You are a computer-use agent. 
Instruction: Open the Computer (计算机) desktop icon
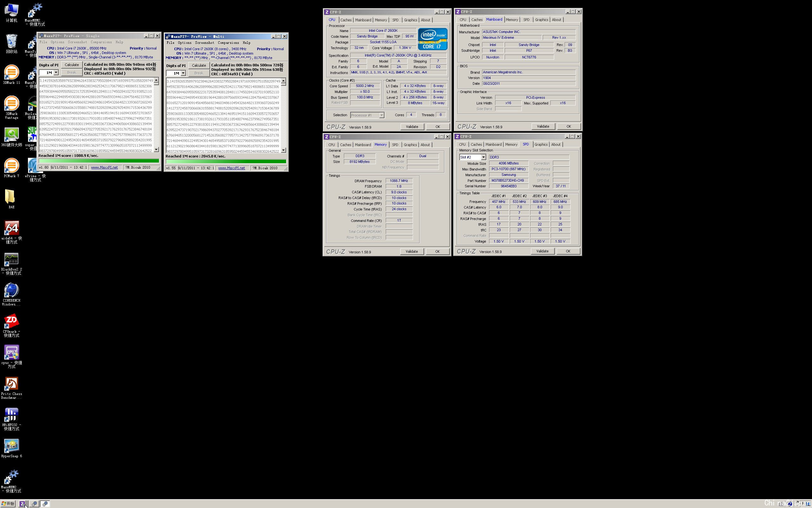11,13
